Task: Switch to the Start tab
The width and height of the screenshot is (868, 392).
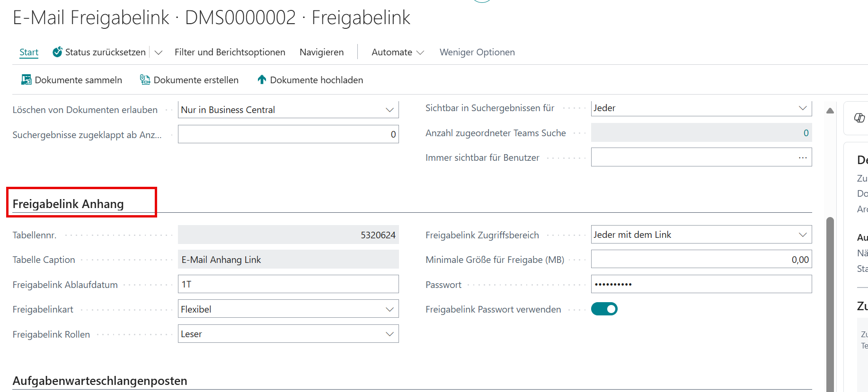Action: (x=29, y=52)
